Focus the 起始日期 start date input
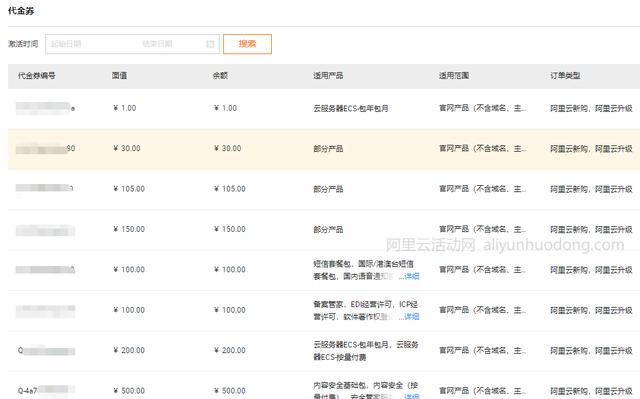This screenshot has width=640, height=399. [66, 44]
